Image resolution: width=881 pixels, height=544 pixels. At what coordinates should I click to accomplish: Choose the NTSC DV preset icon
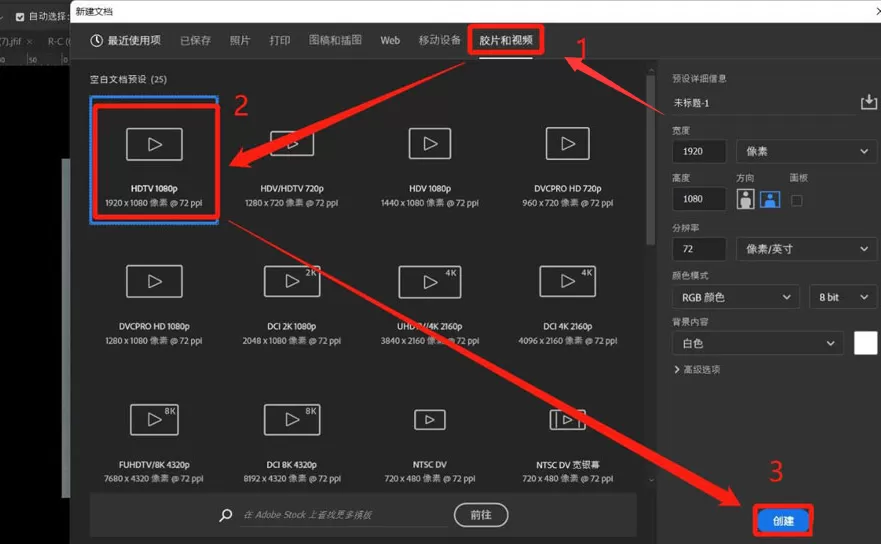point(430,420)
